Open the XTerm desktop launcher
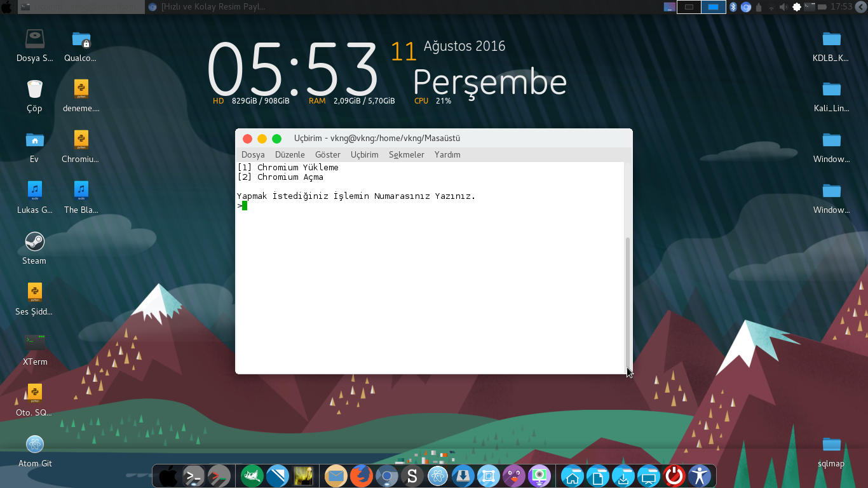Viewport: 868px width, 488px height. [35, 342]
